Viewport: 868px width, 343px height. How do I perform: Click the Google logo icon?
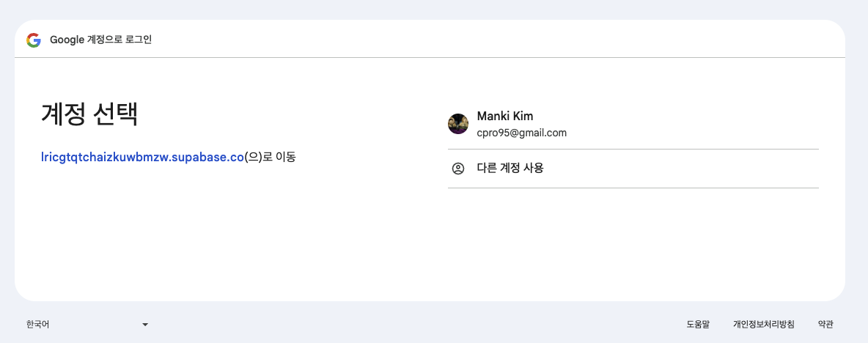tap(34, 40)
